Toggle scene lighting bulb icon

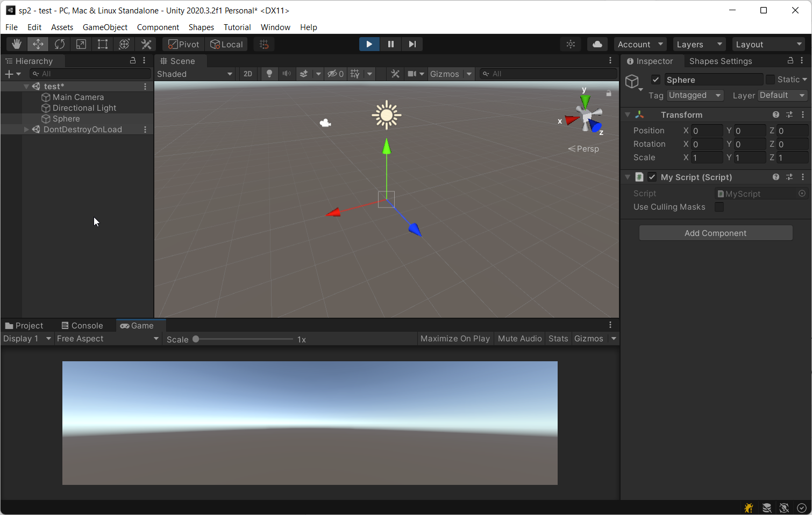pyautogui.click(x=269, y=74)
